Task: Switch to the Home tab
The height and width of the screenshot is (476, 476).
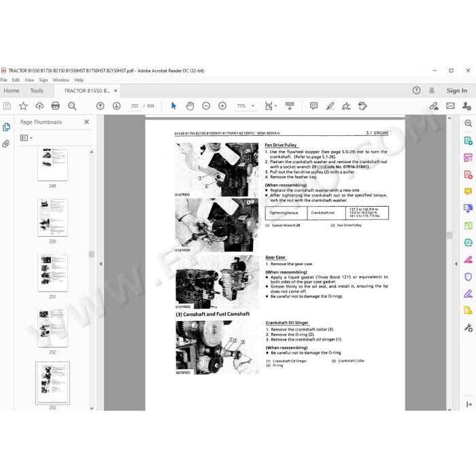Action: (x=12, y=90)
